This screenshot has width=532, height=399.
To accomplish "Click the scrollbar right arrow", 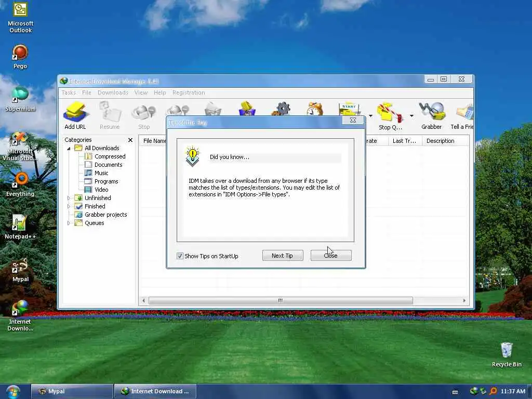I will pos(464,301).
